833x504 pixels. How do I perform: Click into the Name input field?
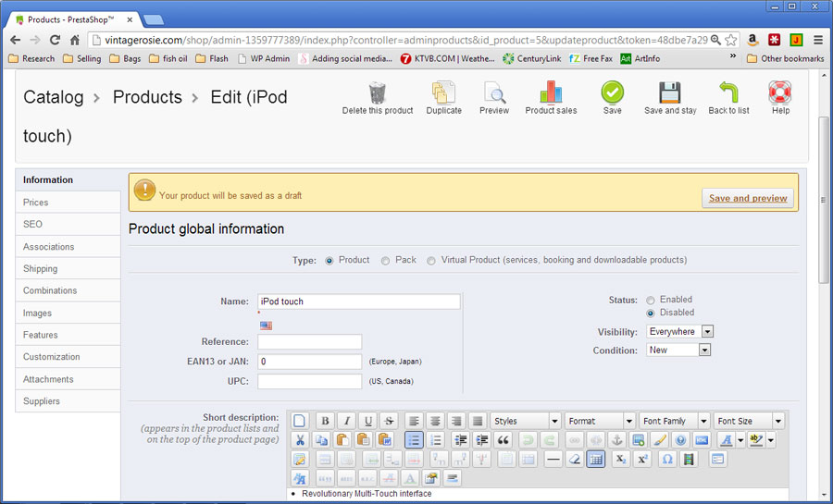coord(358,301)
